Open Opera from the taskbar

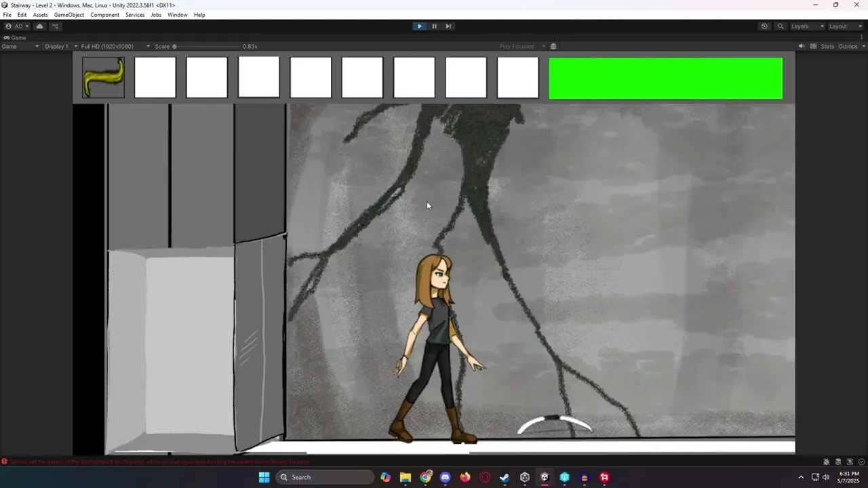485,477
